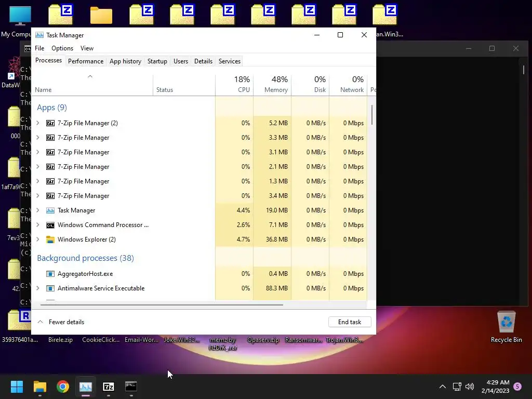Click the volume speaker tray icon
This screenshot has height=399, width=532.
470,387
